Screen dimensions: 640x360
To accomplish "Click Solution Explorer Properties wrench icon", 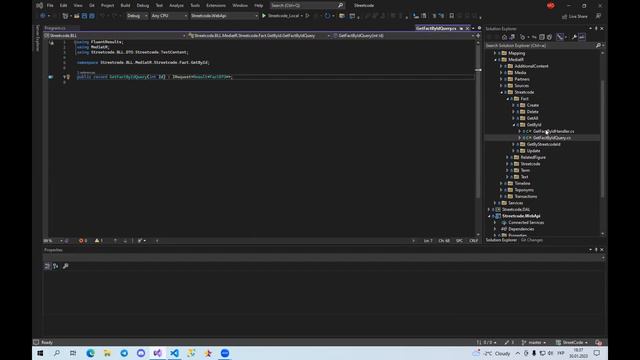I will tap(574, 37).
